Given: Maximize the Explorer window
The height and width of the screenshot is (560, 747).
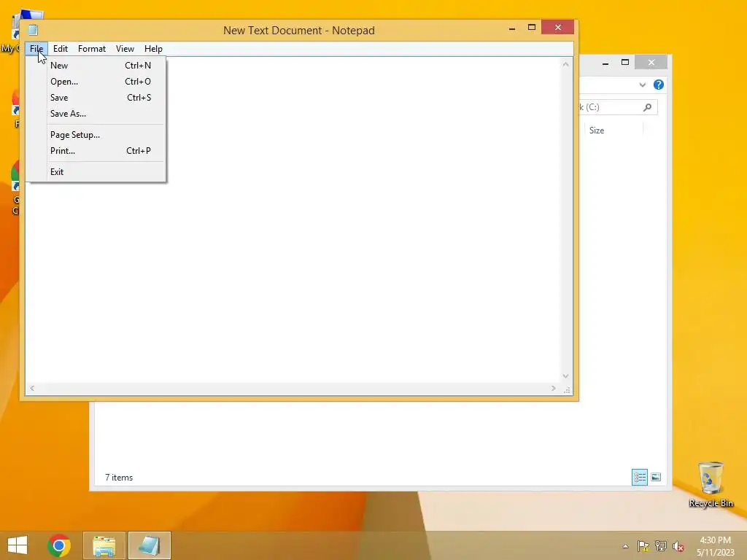Looking at the screenshot, I should [x=625, y=63].
